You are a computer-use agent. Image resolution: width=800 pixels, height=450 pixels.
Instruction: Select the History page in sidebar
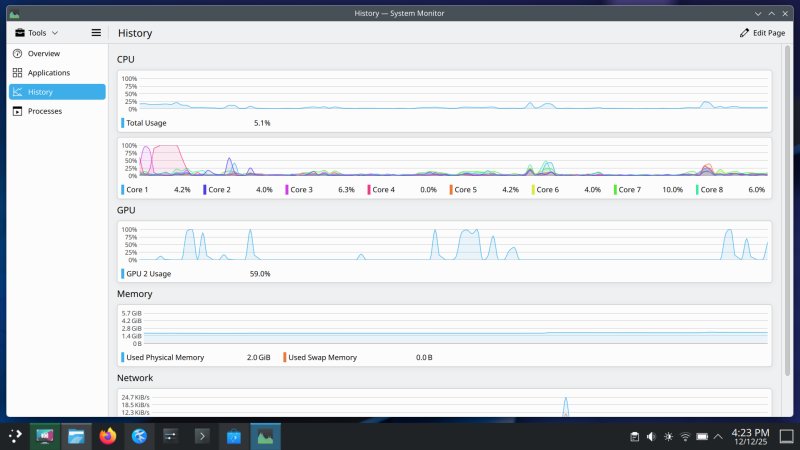[x=57, y=92]
